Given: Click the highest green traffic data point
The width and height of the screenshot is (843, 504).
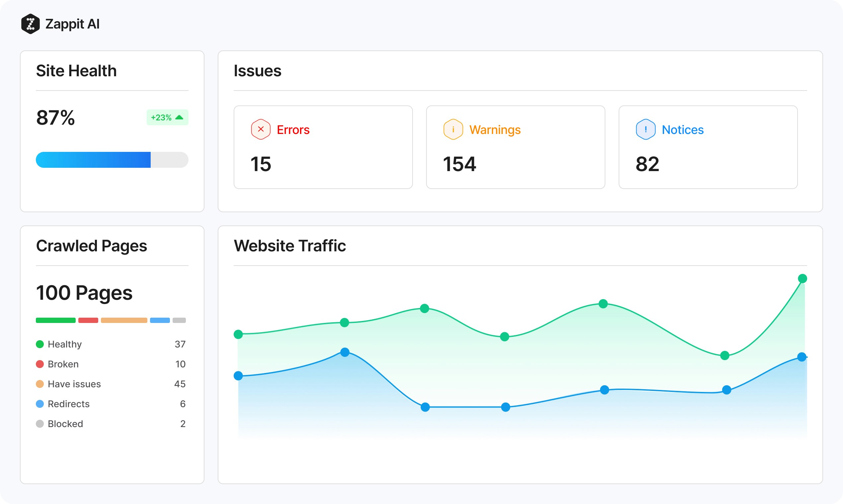Looking at the screenshot, I should coord(802,279).
